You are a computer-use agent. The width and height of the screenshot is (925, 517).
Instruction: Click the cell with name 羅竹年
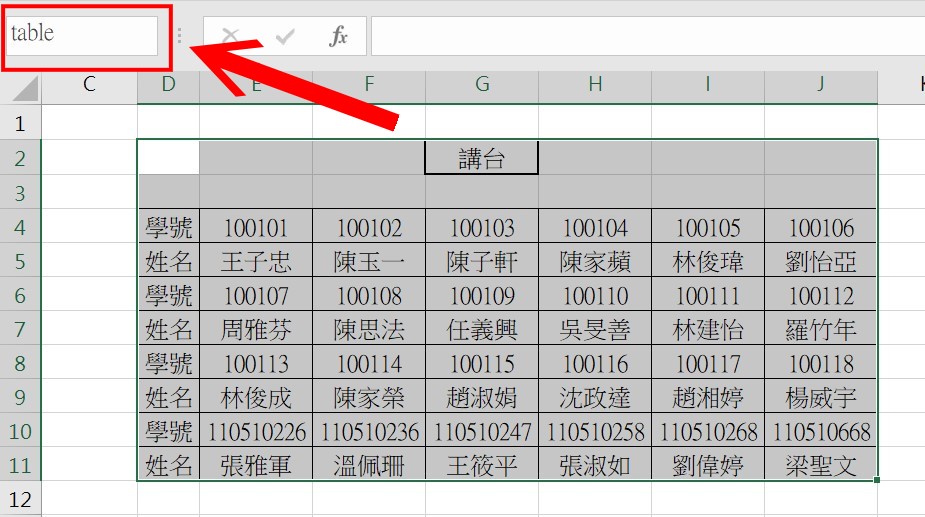coord(821,329)
